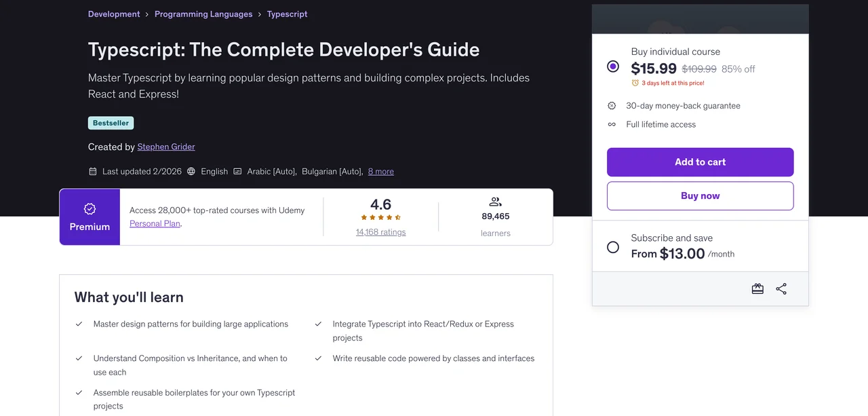868x416 pixels.
Task: Click the Bestseller badge
Action: (x=111, y=123)
